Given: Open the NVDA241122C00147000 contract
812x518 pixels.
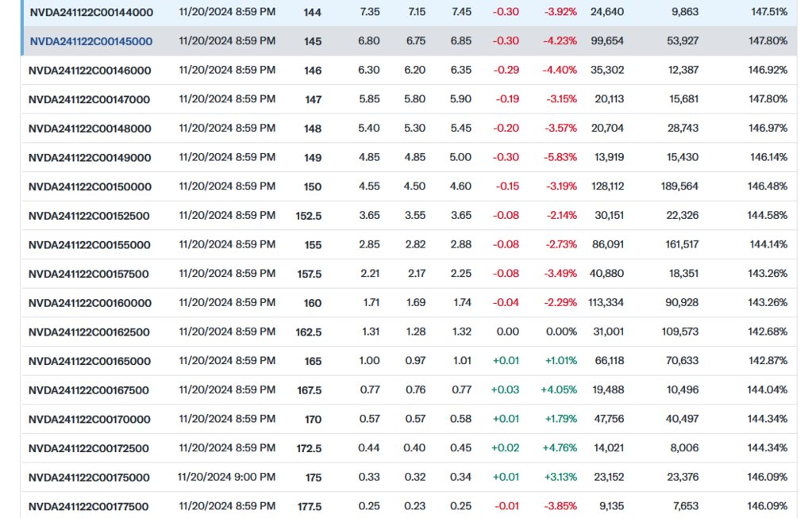Looking at the screenshot, I should [89, 99].
